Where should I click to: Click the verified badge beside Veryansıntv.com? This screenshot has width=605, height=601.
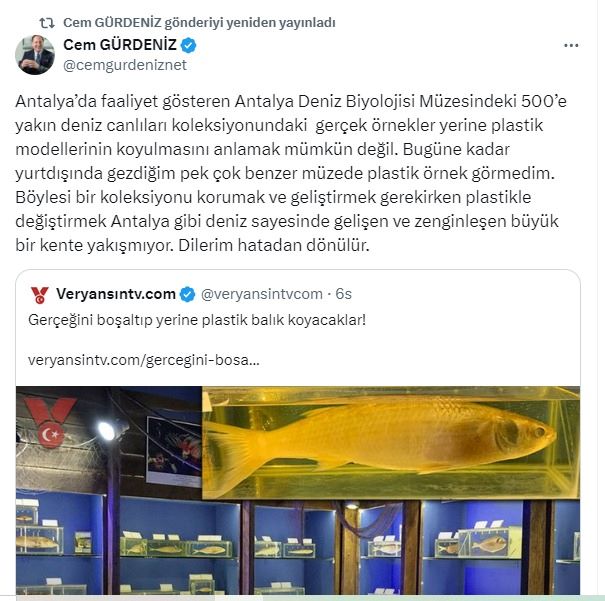click(188, 294)
